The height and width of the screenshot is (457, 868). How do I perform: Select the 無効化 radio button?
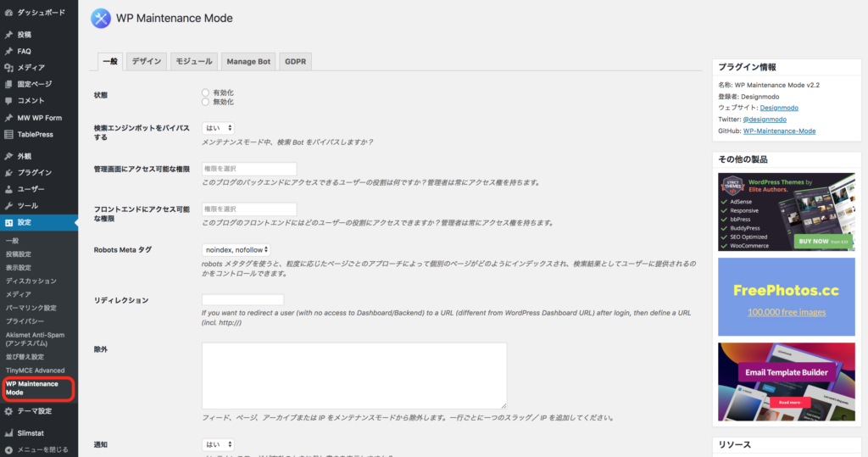click(205, 102)
